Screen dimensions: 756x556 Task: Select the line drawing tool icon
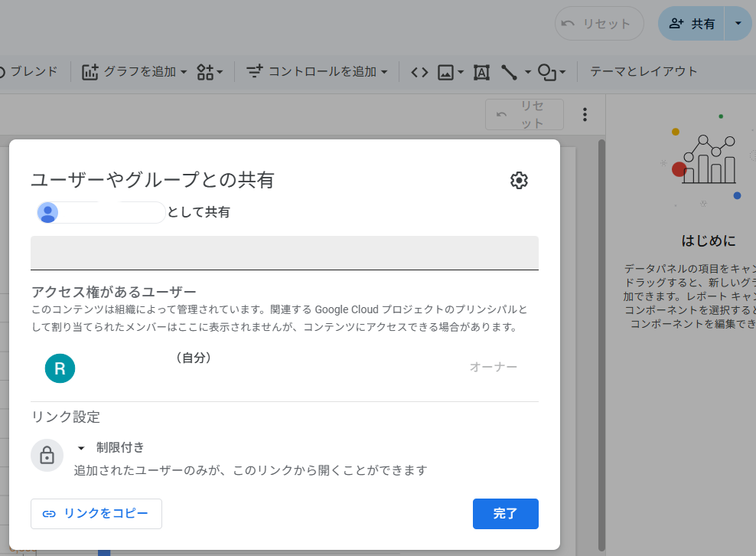[x=509, y=73]
